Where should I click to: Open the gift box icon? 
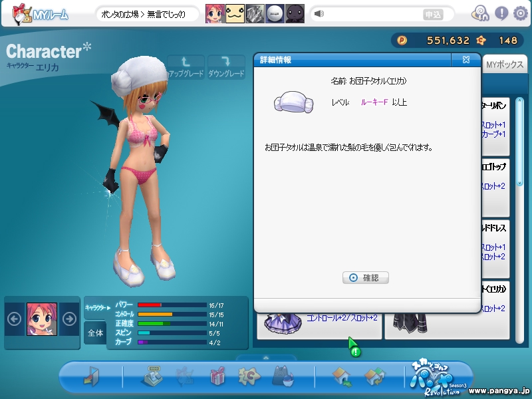(x=217, y=376)
